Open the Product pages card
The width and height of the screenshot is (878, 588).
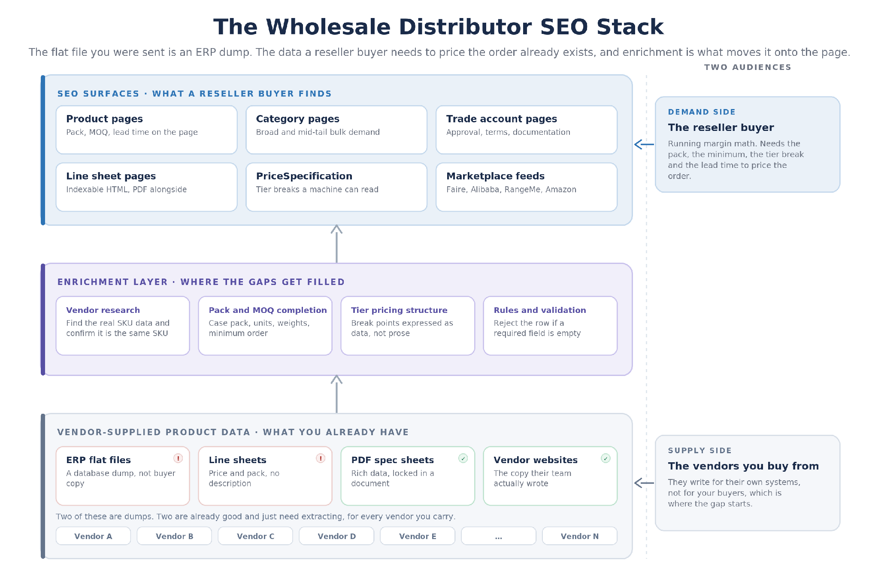point(146,130)
